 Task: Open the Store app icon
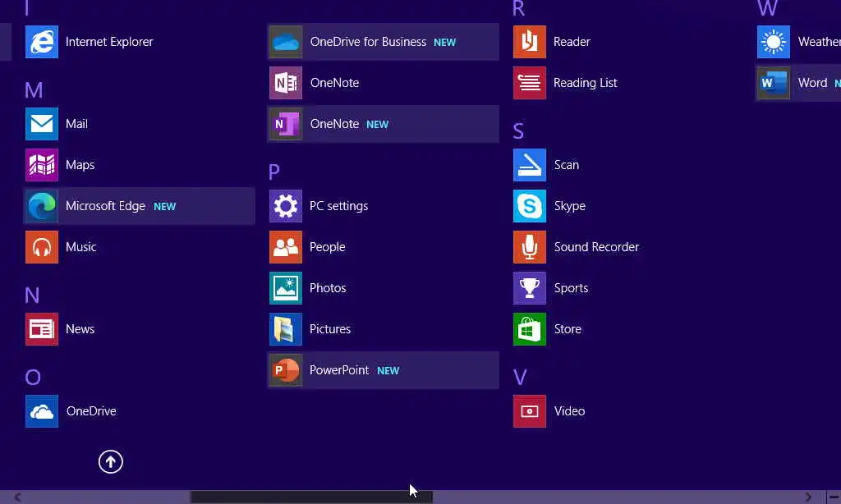(530, 329)
